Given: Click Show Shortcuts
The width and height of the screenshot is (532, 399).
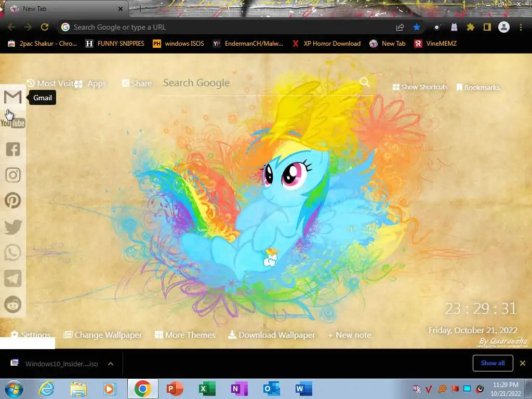Looking at the screenshot, I should [x=420, y=87].
